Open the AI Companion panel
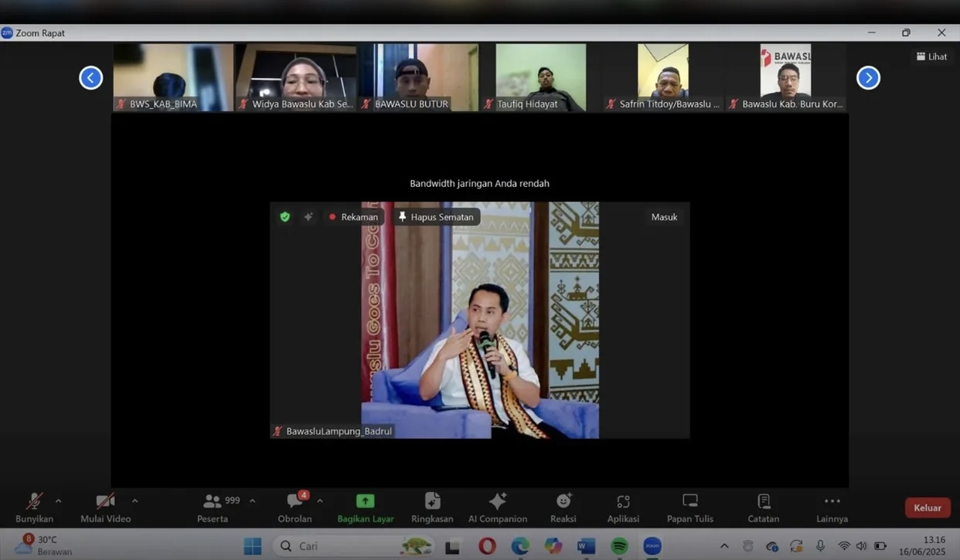Viewport: 960px width, 560px height. pyautogui.click(x=498, y=507)
